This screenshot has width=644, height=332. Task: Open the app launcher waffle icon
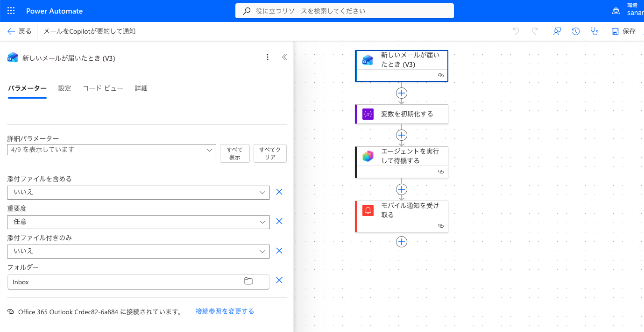point(11,11)
